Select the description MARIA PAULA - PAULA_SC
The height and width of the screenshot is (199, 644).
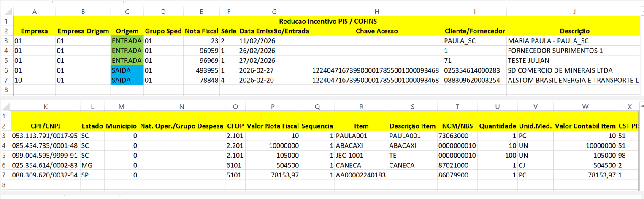[x=574, y=41]
